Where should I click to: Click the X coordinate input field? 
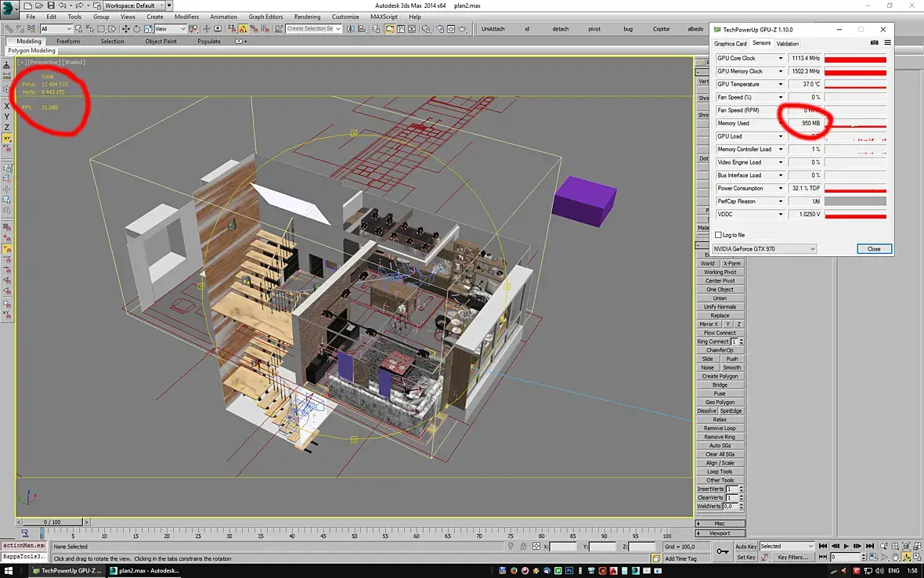coord(564,547)
